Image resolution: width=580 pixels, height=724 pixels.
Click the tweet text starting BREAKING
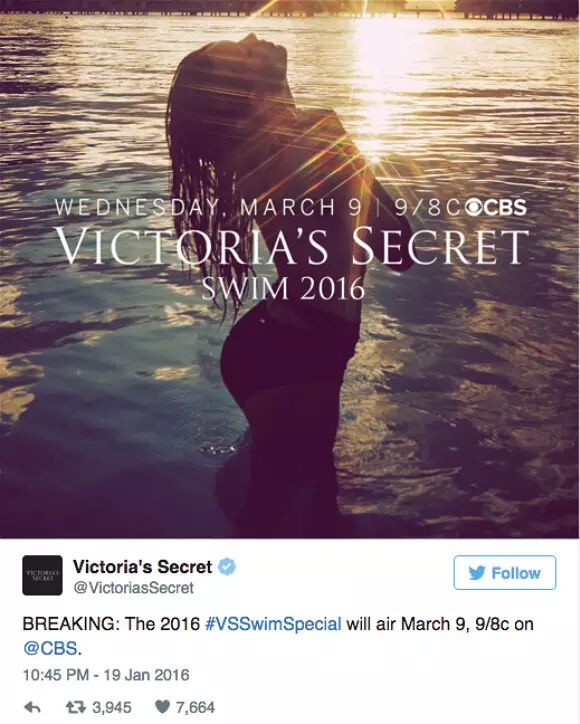278,636
